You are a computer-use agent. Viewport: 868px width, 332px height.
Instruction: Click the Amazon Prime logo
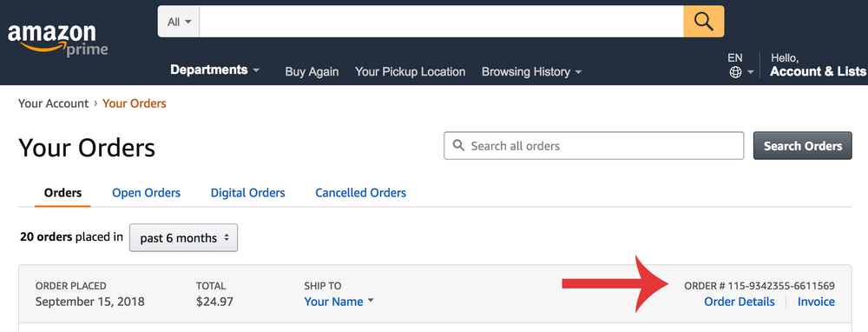coord(57,40)
